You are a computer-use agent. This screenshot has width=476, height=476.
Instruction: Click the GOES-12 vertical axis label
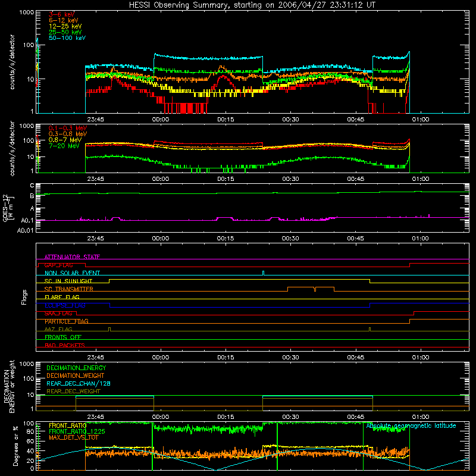tap(8, 208)
